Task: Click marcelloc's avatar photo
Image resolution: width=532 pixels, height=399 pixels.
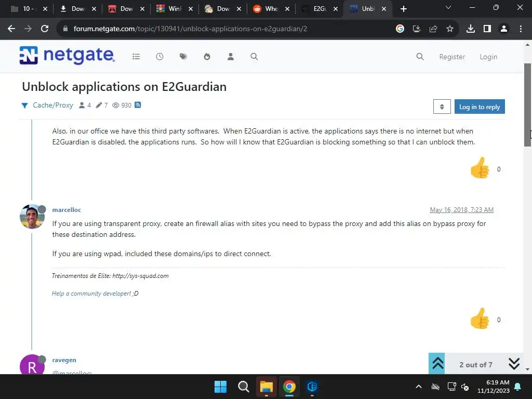Action: click(x=32, y=217)
